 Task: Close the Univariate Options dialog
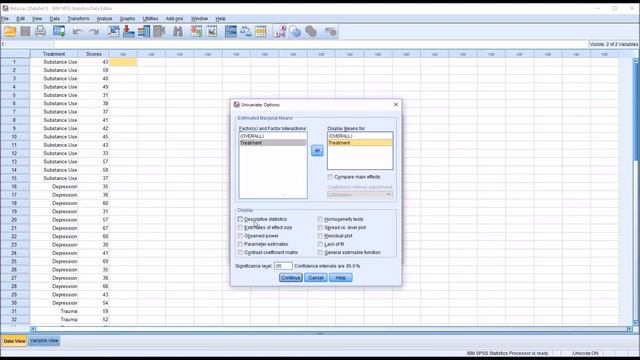396,104
